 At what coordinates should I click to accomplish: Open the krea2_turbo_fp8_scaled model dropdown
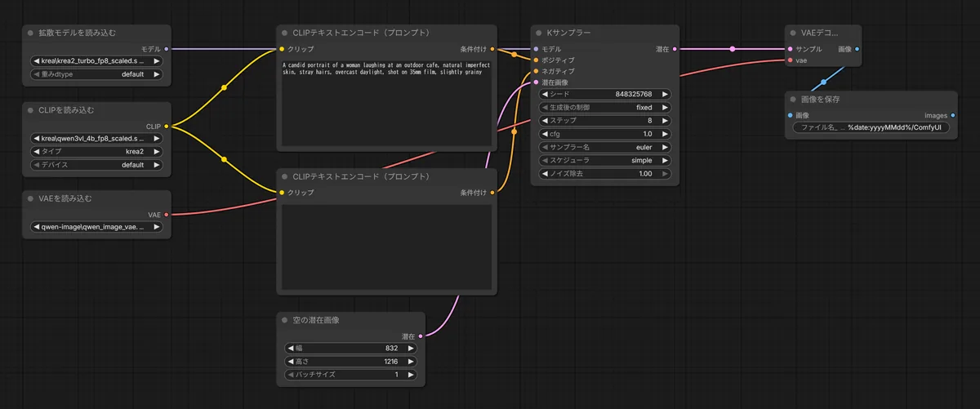96,61
